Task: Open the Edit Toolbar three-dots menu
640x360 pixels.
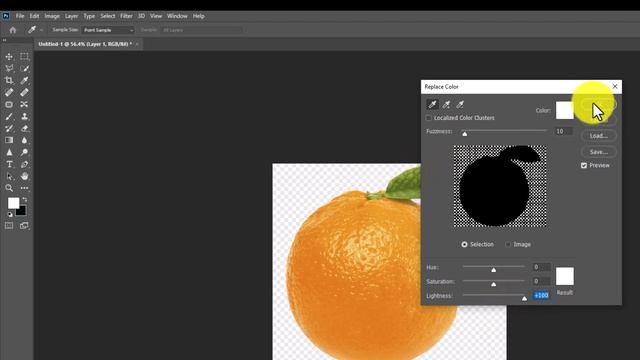Action: [x=24, y=188]
